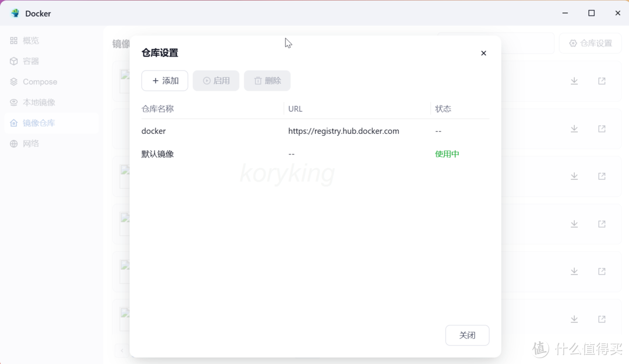The width and height of the screenshot is (629, 364).
Task: Open the external link icon on the first image row
Action: coord(601,80)
